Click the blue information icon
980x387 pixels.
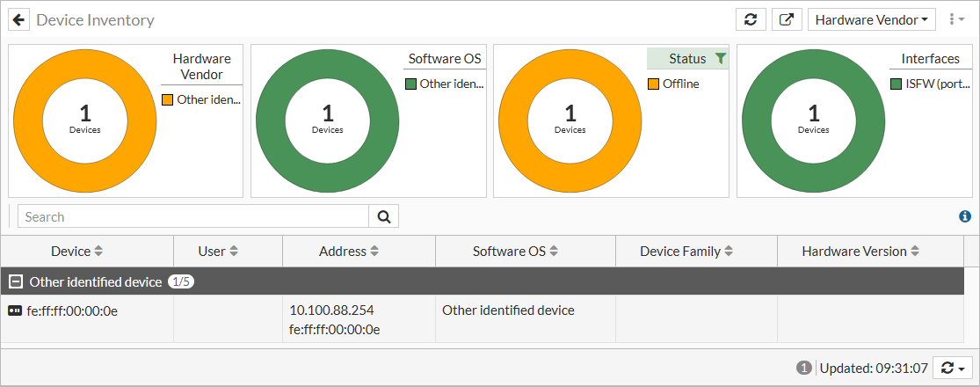(x=965, y=216)
